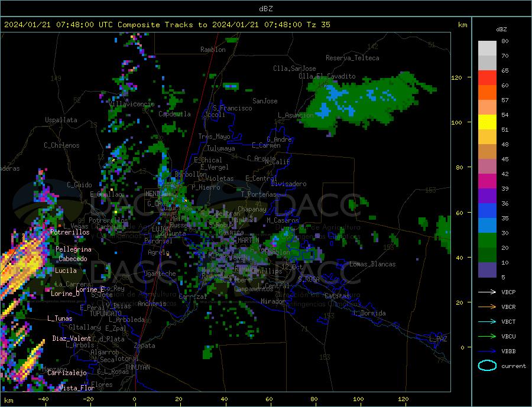Select the purple 36-39 dBZ swatch

click(487, 196)
